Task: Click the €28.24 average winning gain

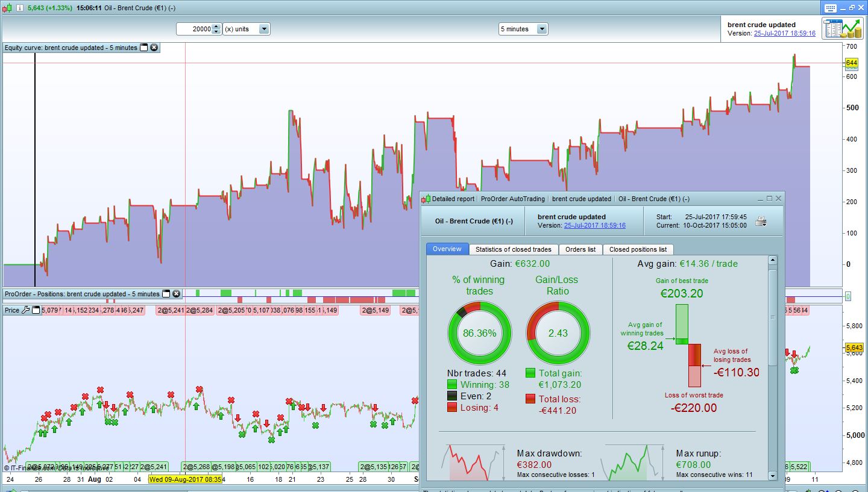Action: click(645, 346)
